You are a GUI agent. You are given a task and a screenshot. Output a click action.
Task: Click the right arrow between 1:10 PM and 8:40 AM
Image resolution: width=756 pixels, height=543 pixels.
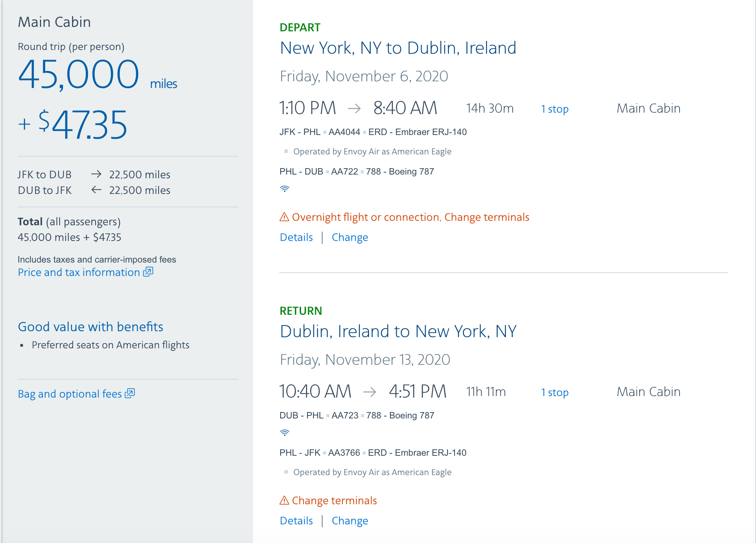354,109
